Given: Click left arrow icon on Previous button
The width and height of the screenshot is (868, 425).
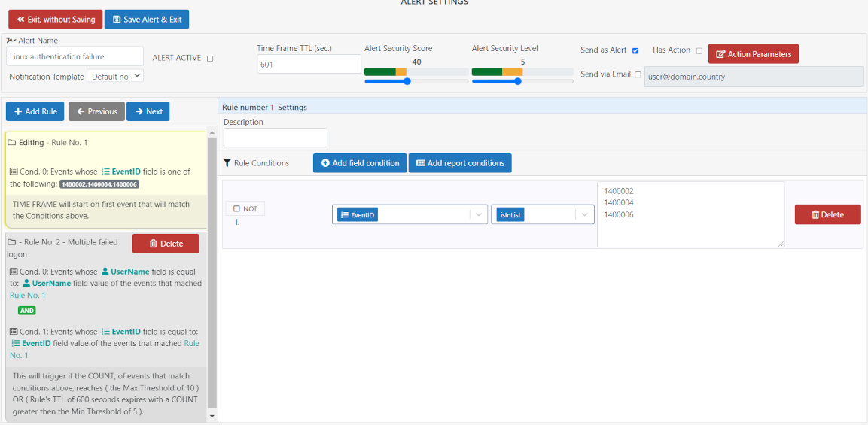Looking at the screenshot, I should pos(81,111).
